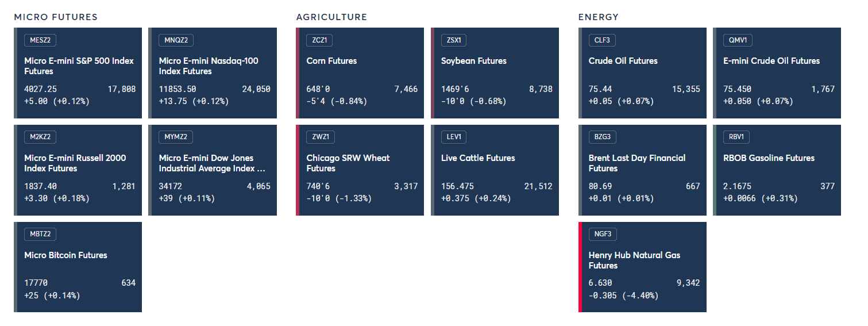Select the Live Cattle Futures title
The width and height of the screenshot is (868, 326).
pyautogui.click(x=478, y=158)
